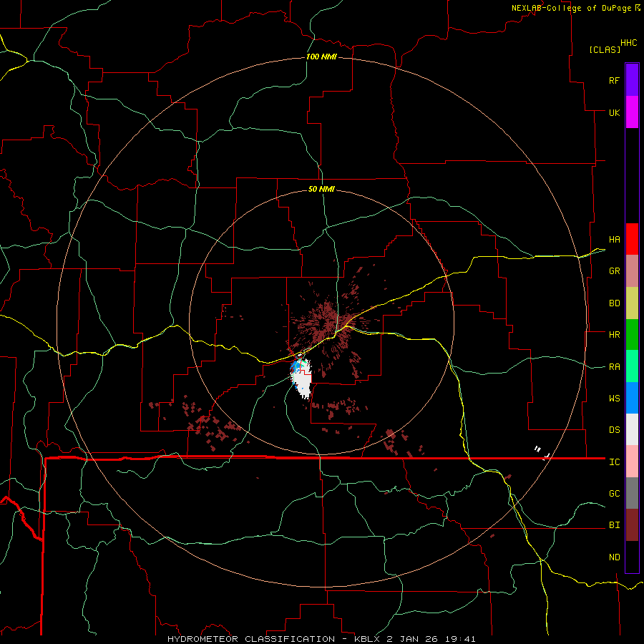This screenshot has height=644, width=644.
Task: Click the [CLAS] units label
Action: coord(605,49)
